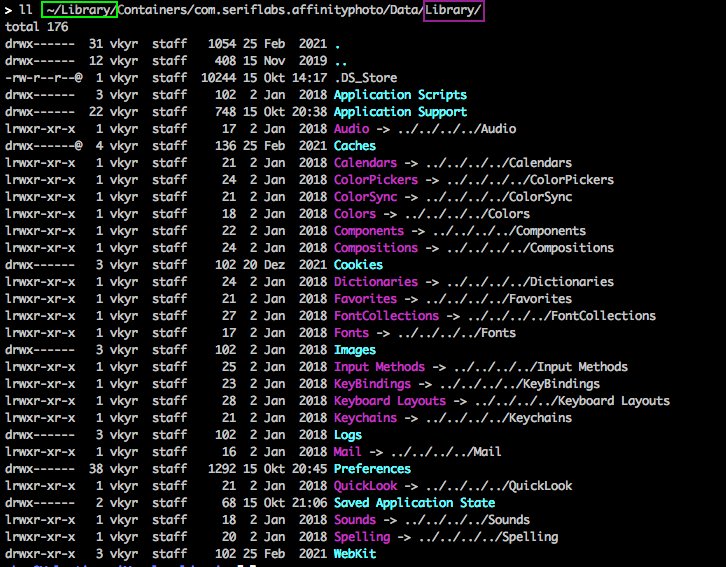The width and height of the screenshot is (726, 567).
Task: Select the WebKit directory name
Action: point(354,554)
